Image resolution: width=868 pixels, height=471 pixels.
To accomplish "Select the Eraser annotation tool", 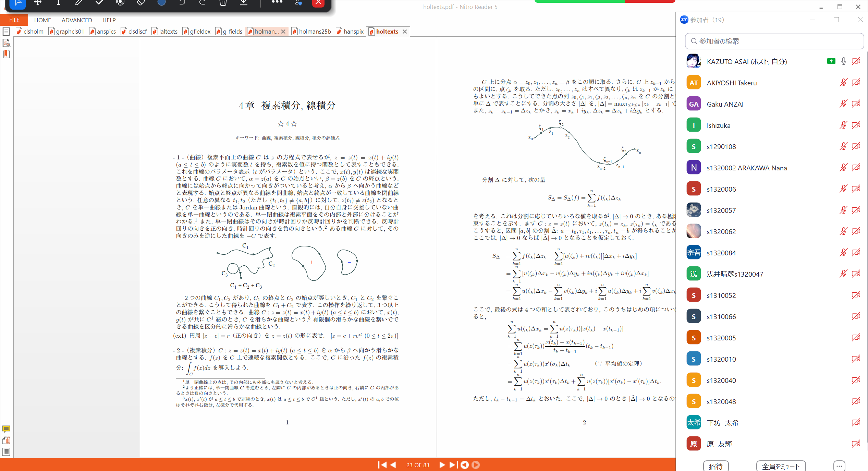I will (140, 3).
